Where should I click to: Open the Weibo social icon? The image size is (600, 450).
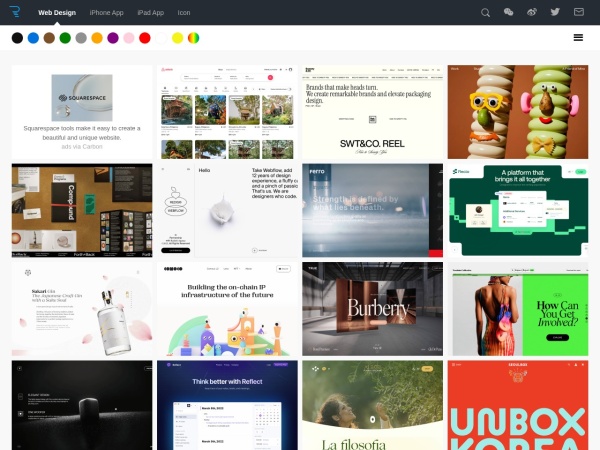coord(532,13)
